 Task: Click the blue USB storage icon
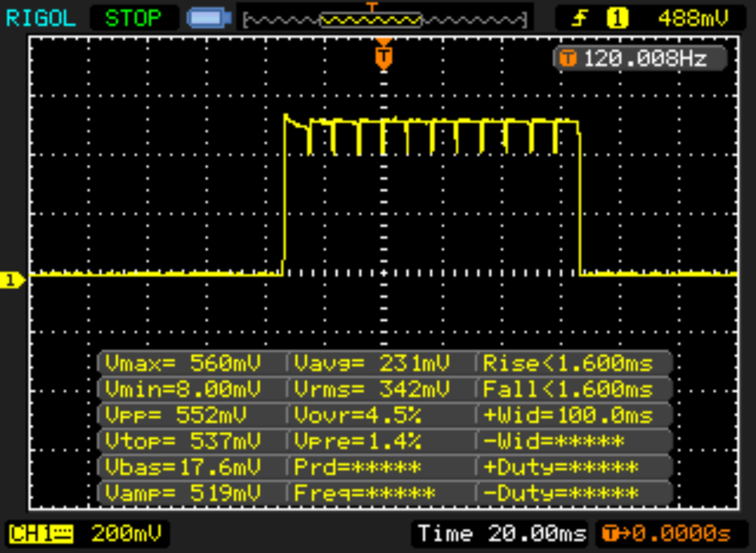[x=209, y=19]
